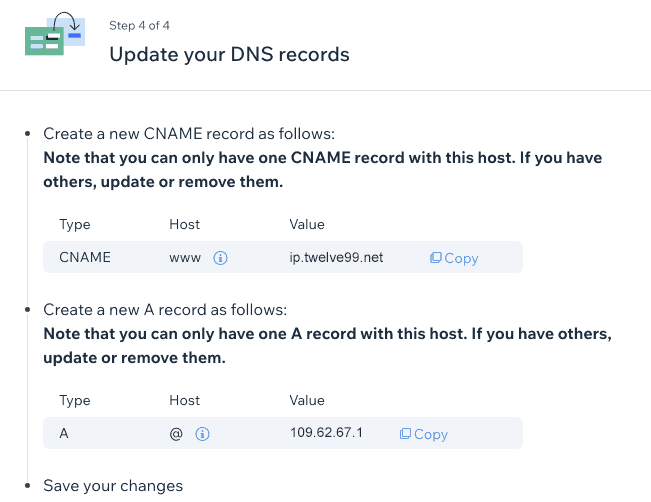The height and width of the screenshot is (502, 651).
Task: Click the A type cell in second table
Action: click(x=64, y=433)
